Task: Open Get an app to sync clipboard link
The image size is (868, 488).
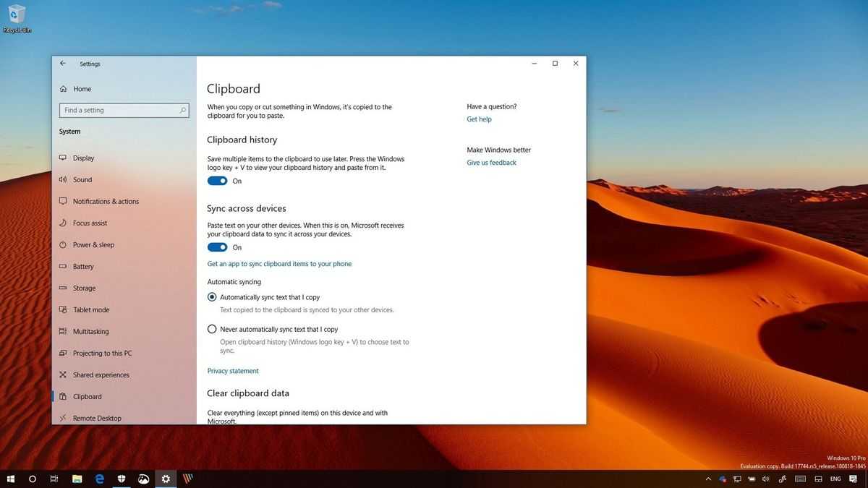Action: [x=279, y=264]
